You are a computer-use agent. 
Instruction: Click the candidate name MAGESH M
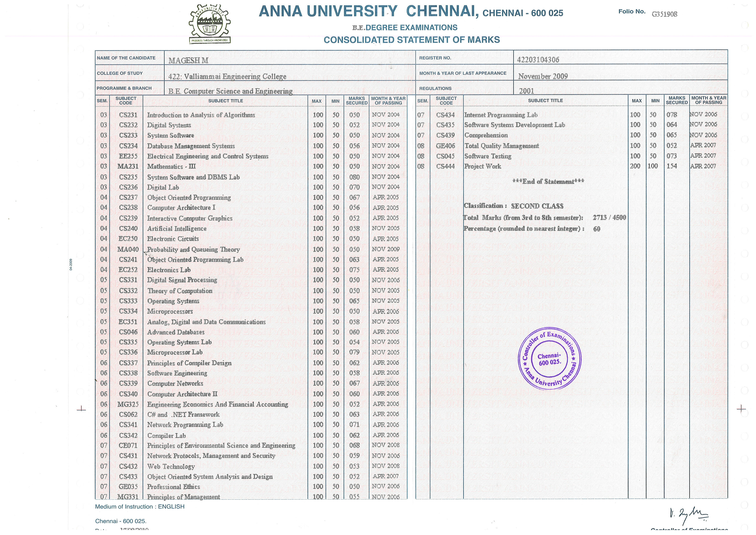(x=188, y=61)
